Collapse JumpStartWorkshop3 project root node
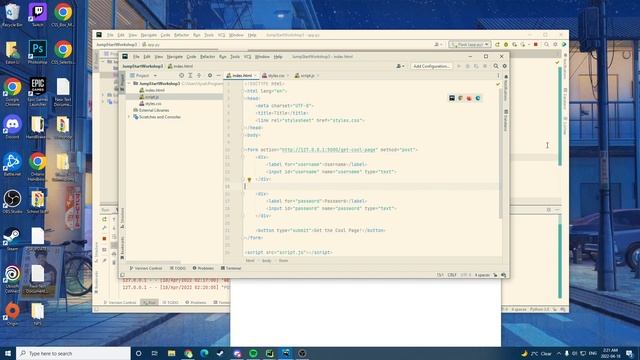Viewport: 640px width, 360px height. (130, 83)
